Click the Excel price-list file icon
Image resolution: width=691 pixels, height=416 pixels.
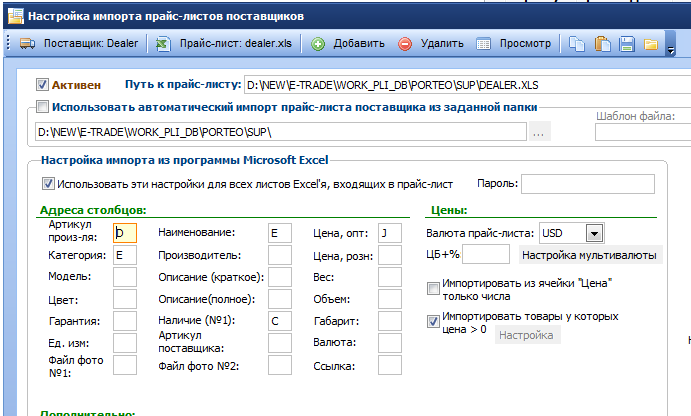coord(163,44)
